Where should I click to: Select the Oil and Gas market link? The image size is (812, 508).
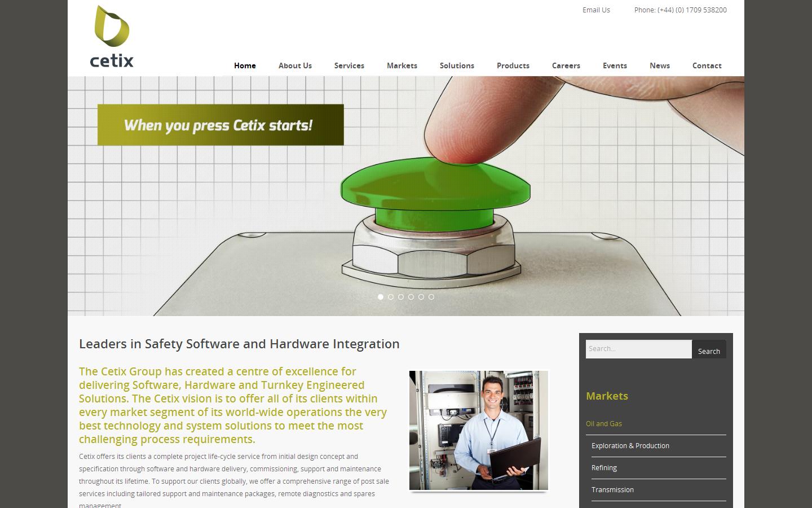(604, 423)
